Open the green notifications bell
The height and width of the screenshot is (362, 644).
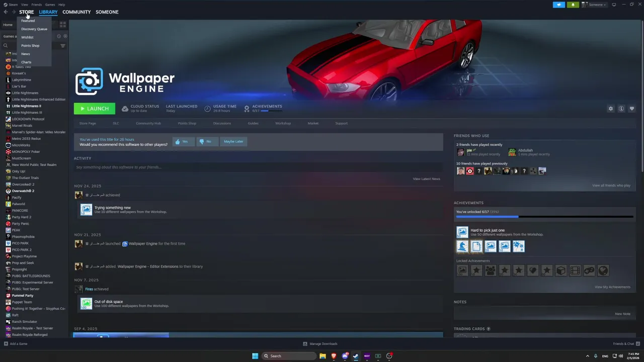(x=573, y=5)
